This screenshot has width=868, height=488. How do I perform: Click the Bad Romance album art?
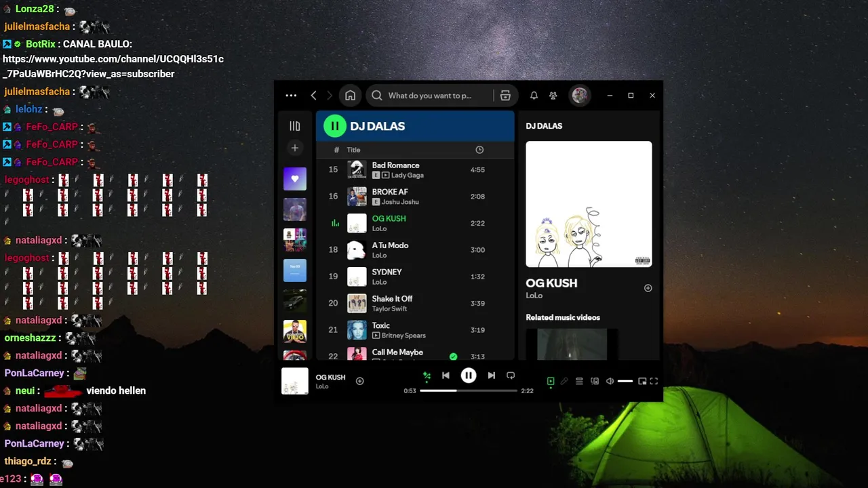(x=357, y=169)
